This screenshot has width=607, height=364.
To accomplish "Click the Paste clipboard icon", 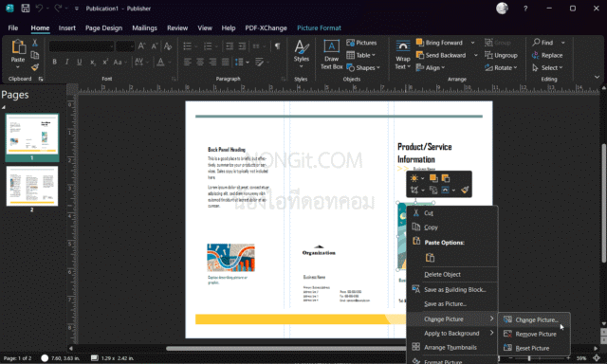I will coord(18,47).
